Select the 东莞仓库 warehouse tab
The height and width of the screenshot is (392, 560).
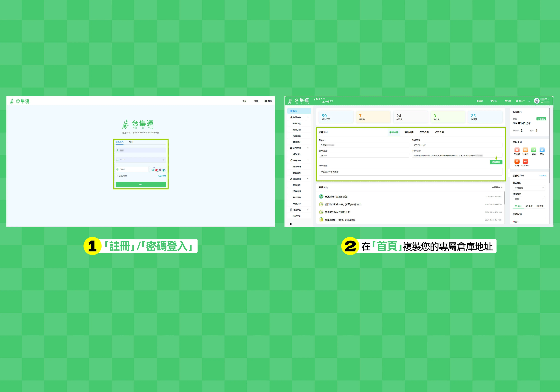[x=424, y=132]
